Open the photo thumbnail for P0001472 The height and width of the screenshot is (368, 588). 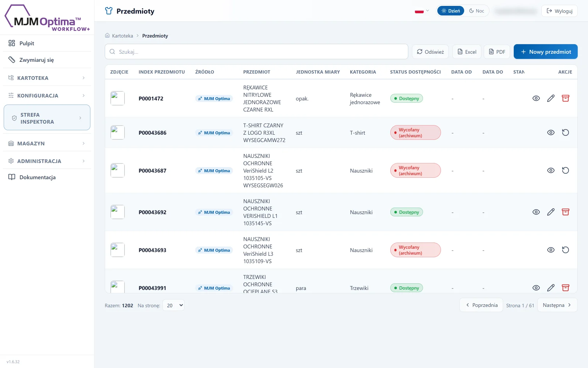118,98
